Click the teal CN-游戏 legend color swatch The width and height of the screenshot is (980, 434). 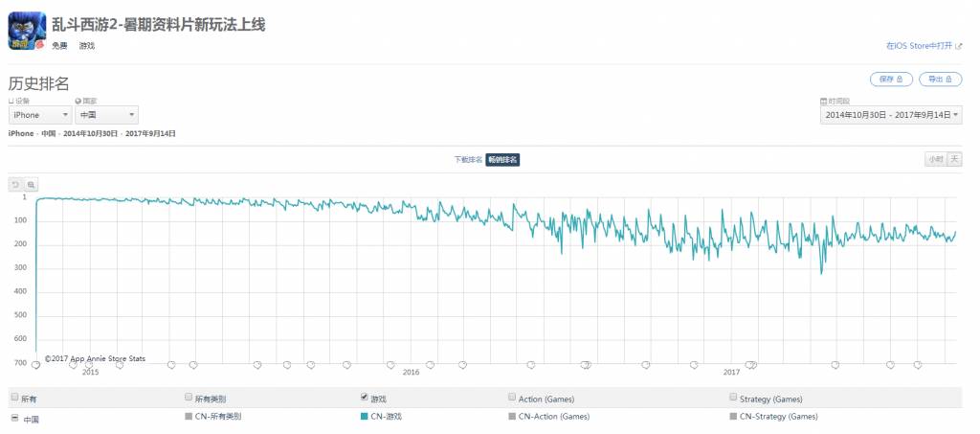[x=364, y=417]
